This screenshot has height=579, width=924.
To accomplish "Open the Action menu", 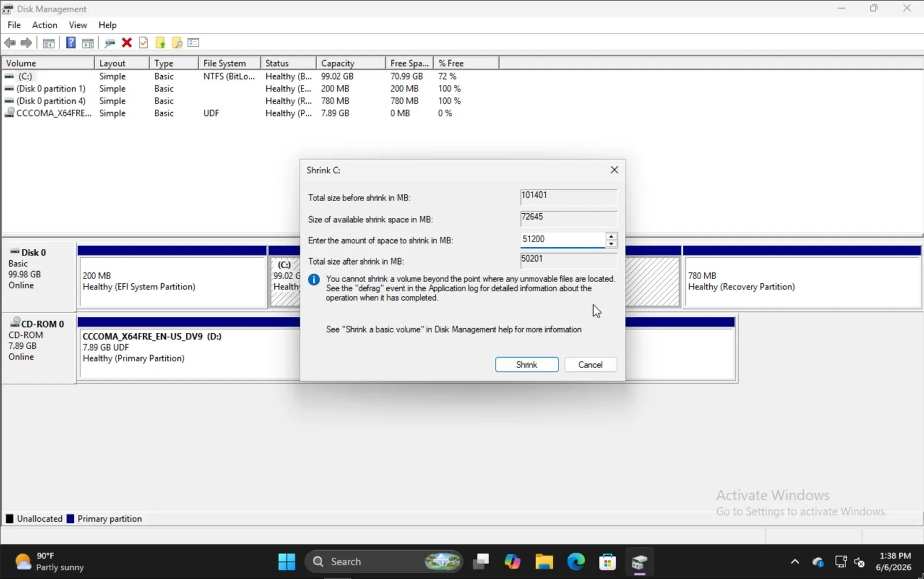I will click(44, 25).
